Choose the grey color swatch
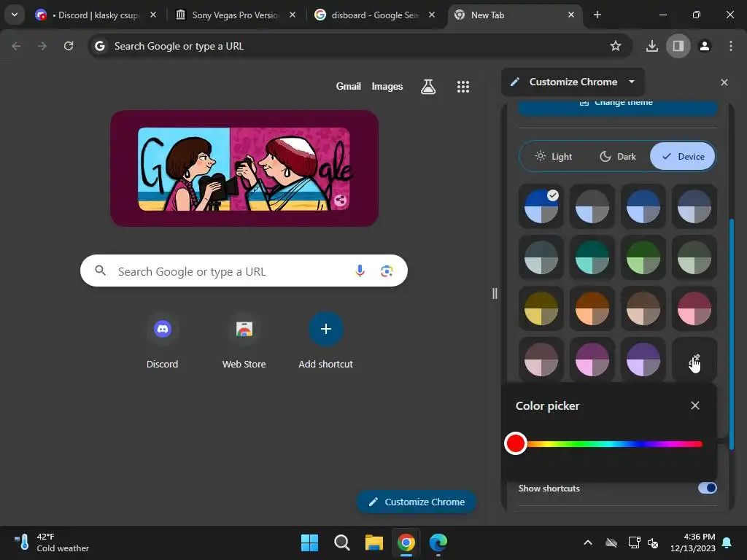Screen dimensions: 747x560 592,206
